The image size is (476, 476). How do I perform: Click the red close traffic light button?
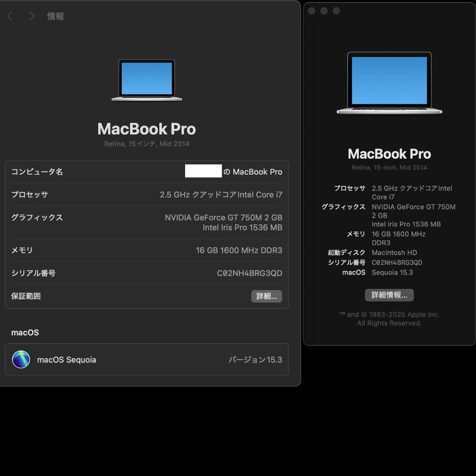(312, 11)
